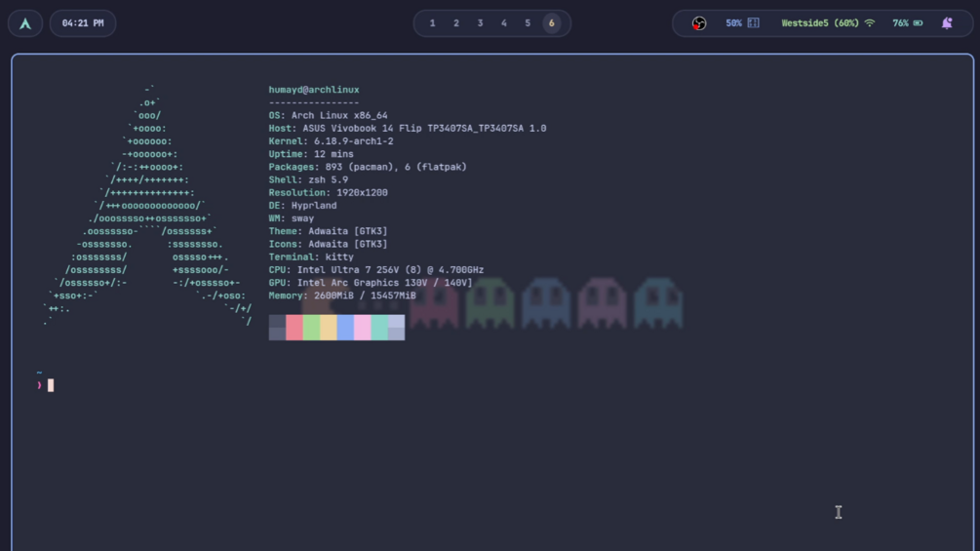Click the yellow color block
Image resolution: width=980 pixels, height=551 pixels.
point(328,328)
